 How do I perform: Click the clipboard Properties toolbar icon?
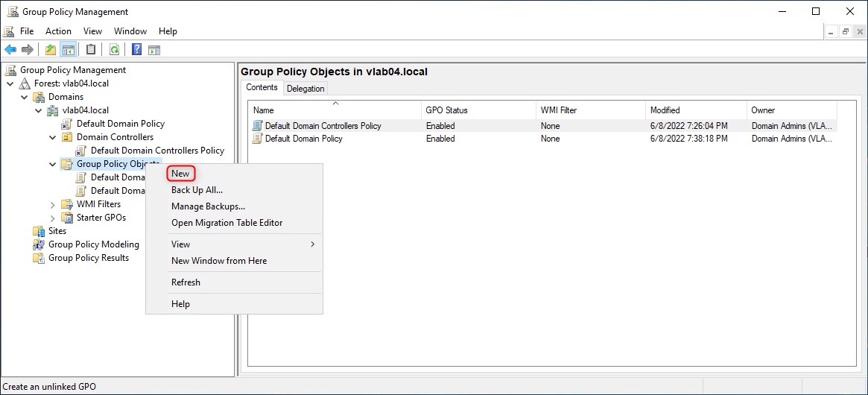(x=91, y=50)
